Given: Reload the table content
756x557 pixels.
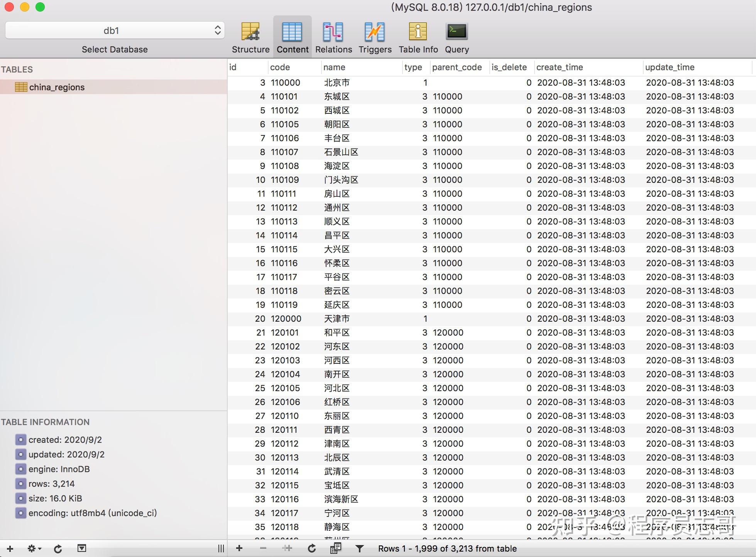Looking at the screenshot, I should [311, 549].
